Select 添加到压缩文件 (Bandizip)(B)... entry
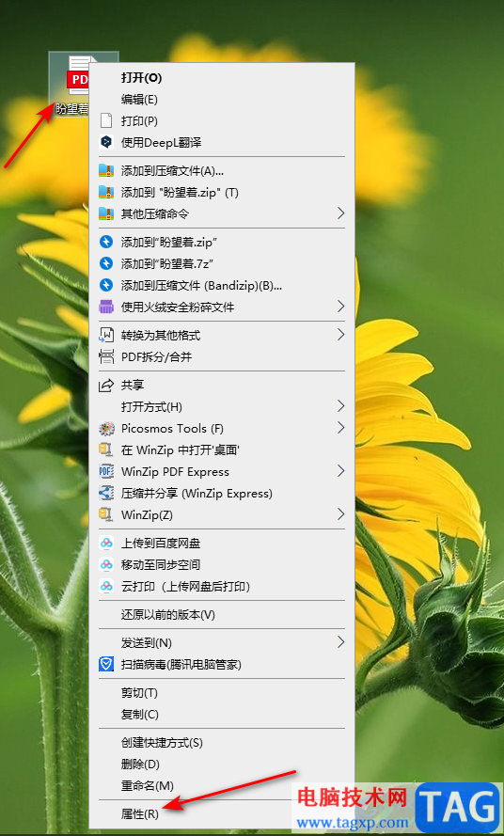 point(222,285)
